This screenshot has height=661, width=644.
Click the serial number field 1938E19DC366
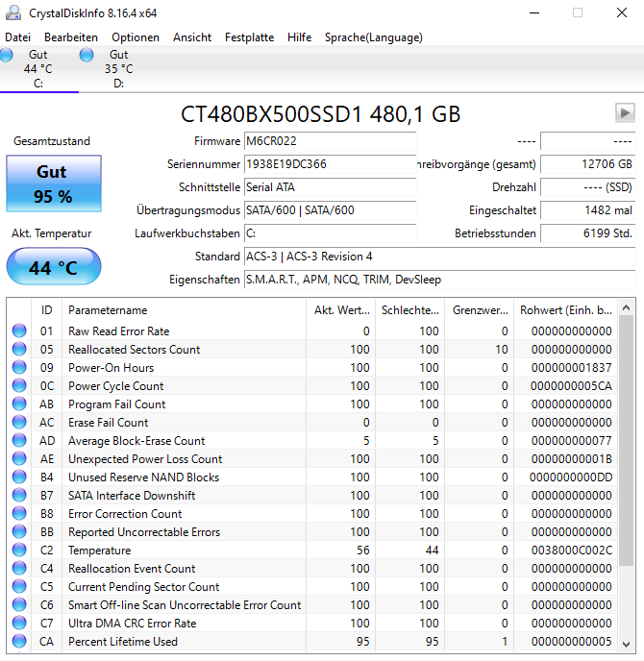[331, 164]
